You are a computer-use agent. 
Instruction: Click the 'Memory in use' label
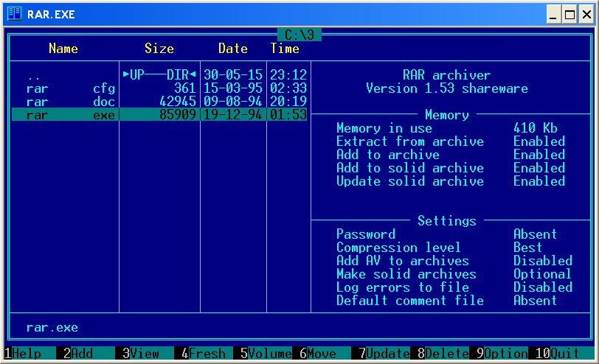point(384,127)
